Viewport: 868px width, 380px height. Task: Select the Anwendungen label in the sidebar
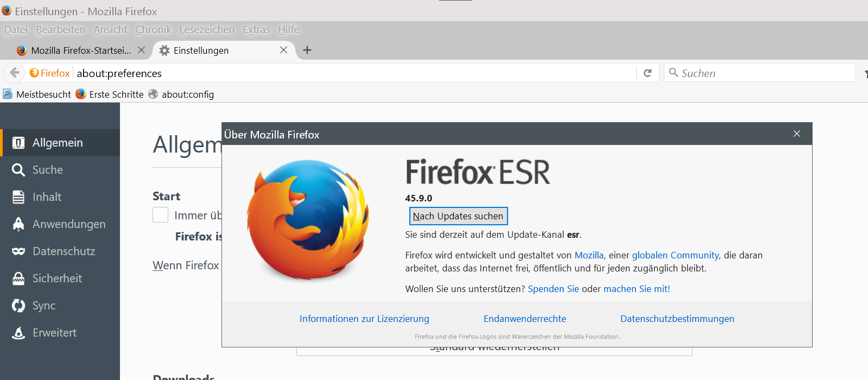click(x=69, y=224)
